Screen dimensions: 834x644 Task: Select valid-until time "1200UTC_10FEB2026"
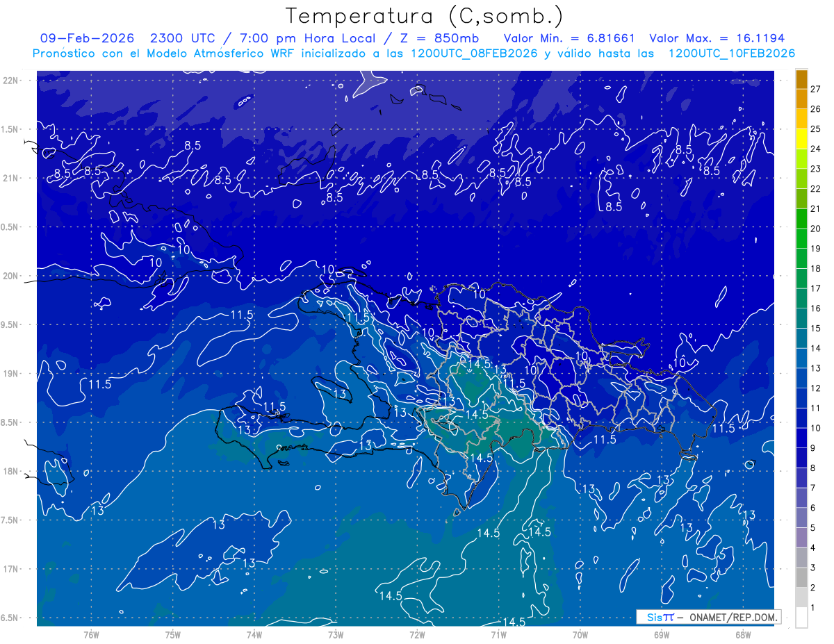(732, 53)
